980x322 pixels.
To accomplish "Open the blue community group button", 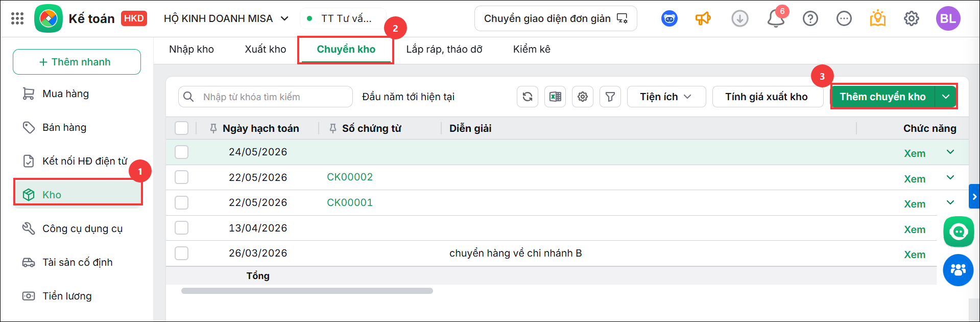I will tap(958, 270).
